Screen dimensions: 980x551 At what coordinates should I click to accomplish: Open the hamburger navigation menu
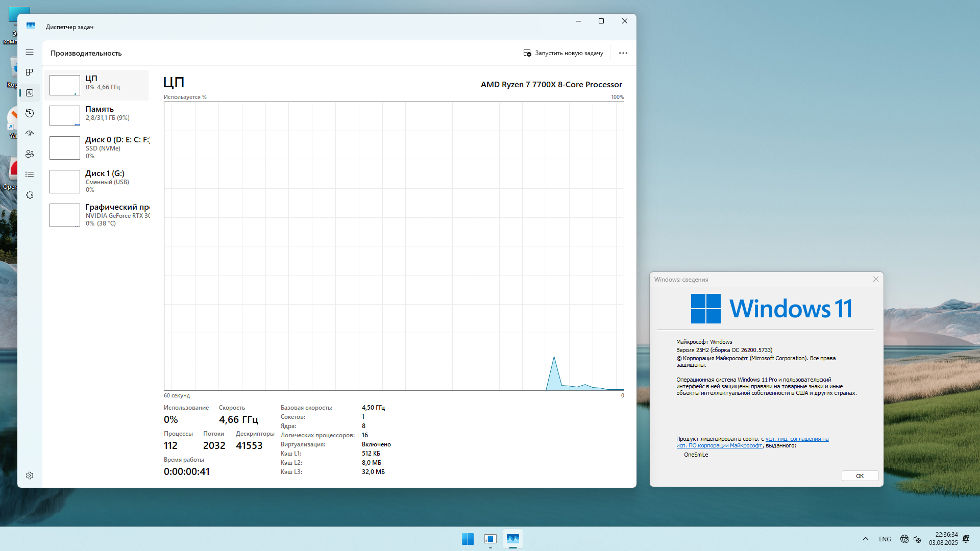(x=30, y=52)
